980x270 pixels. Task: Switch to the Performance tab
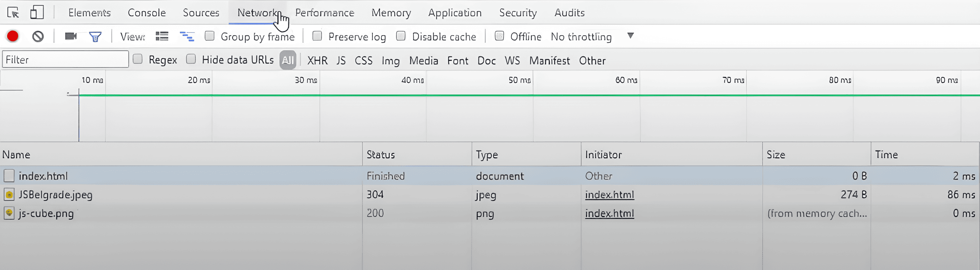(x=325, y=13)
